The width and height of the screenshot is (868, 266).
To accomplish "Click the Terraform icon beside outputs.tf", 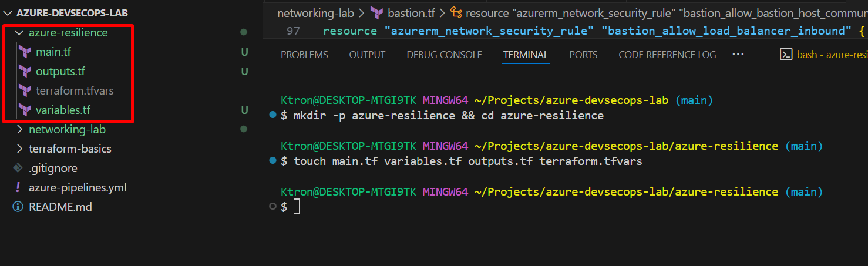I will coord(25,72).
